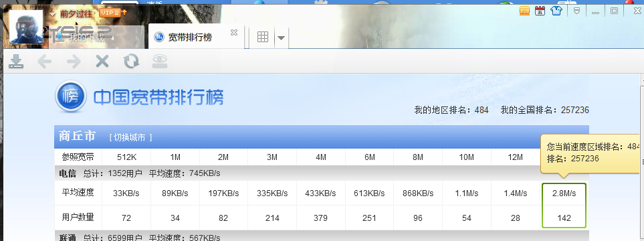Viewport: 644px width, 241px height.
Task: Click the user count 72 cell
Action: (126, 218)
